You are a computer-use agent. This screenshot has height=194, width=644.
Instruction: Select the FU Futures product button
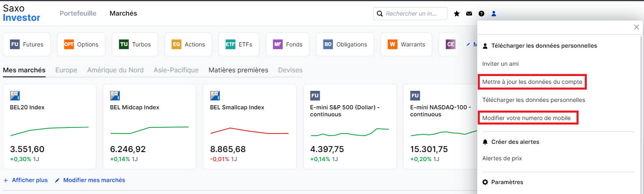coord(27,44)
